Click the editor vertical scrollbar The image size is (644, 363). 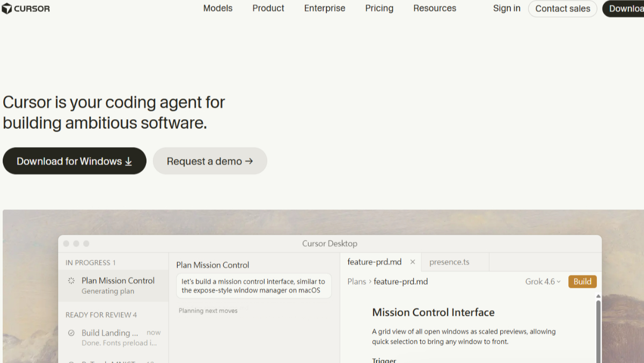(x=598, y=332)
